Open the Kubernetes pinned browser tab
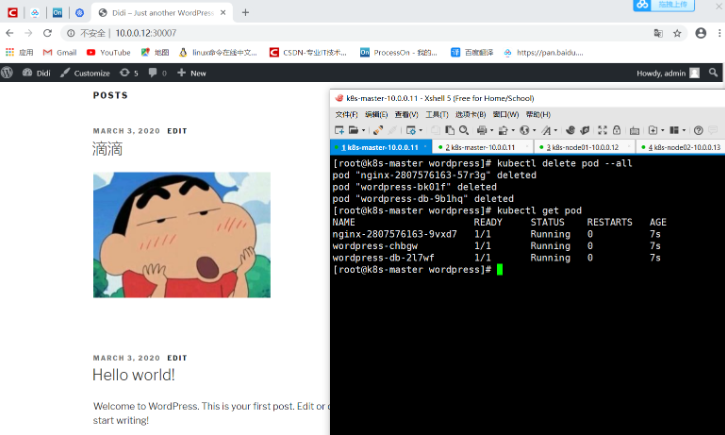This screenshot has width=725, height=435. tap(80, 13)
